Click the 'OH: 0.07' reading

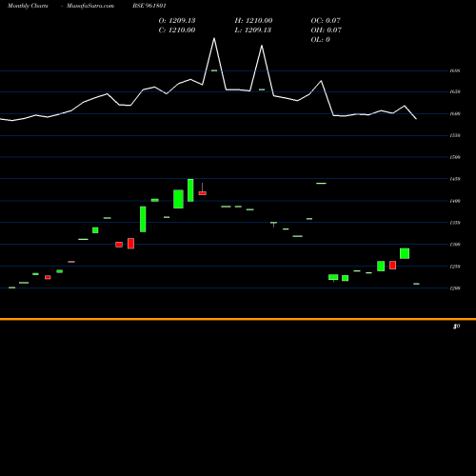327,30
